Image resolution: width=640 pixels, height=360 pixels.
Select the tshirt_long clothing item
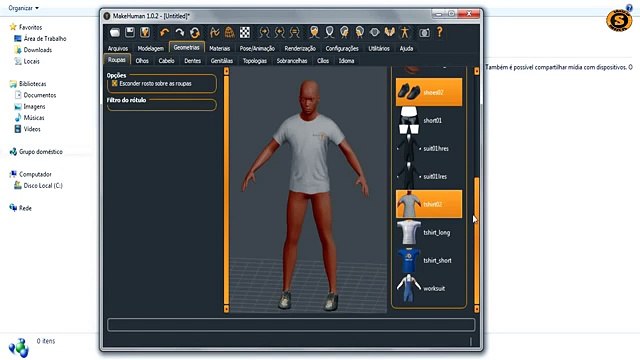(429, 232)
